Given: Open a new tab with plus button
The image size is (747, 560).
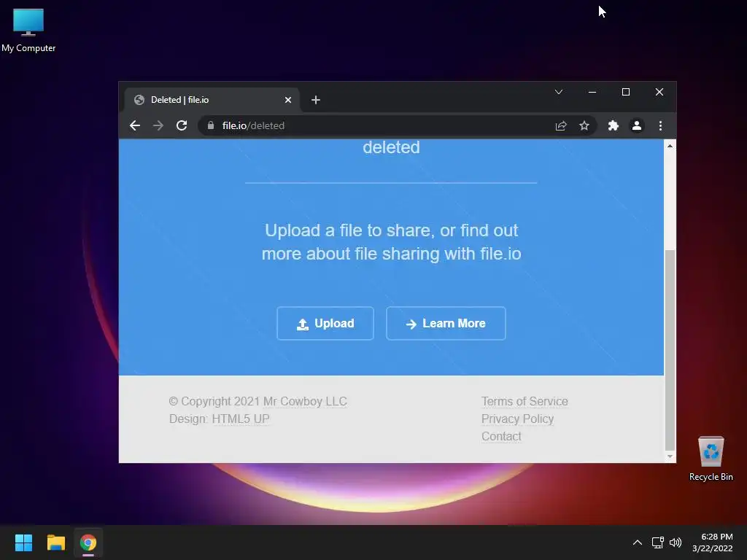Looking at the screenshot, I should click(x=315, y=100).
